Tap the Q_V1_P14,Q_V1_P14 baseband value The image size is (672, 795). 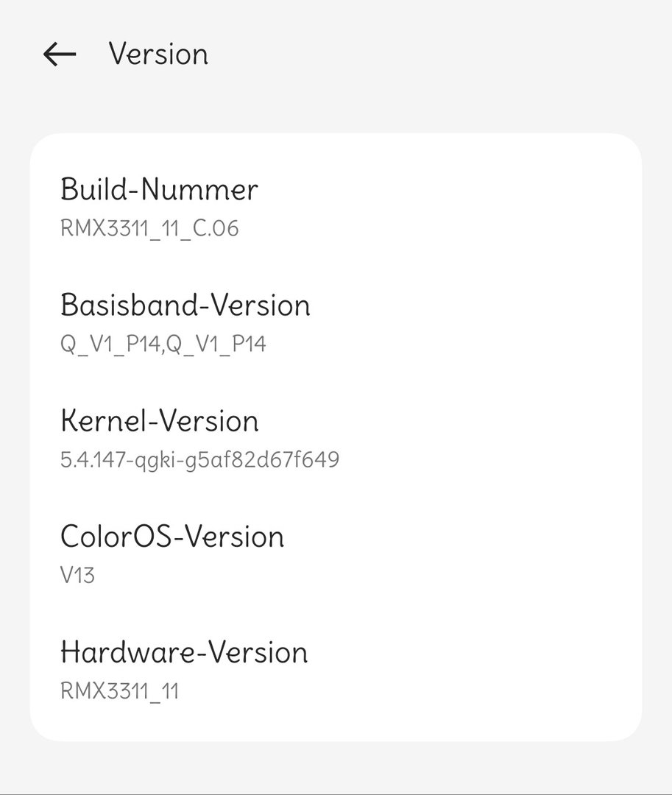(163, 344)
